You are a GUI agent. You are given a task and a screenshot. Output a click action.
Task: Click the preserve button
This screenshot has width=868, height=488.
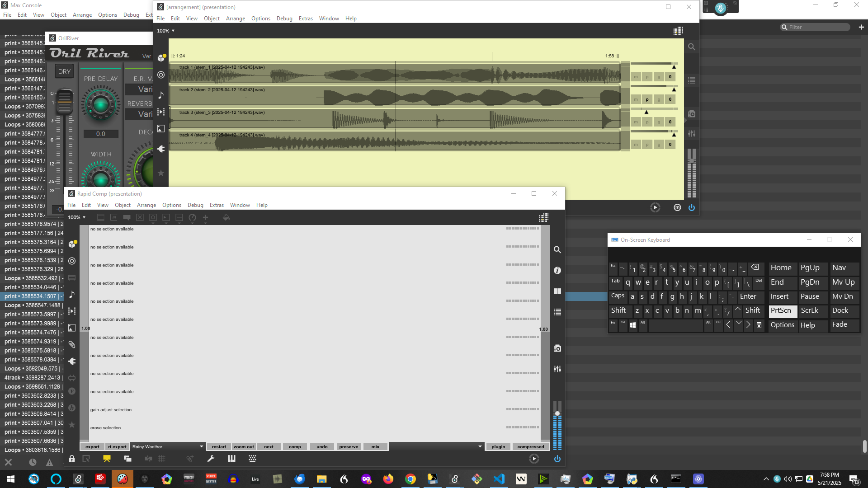point(349,446)
